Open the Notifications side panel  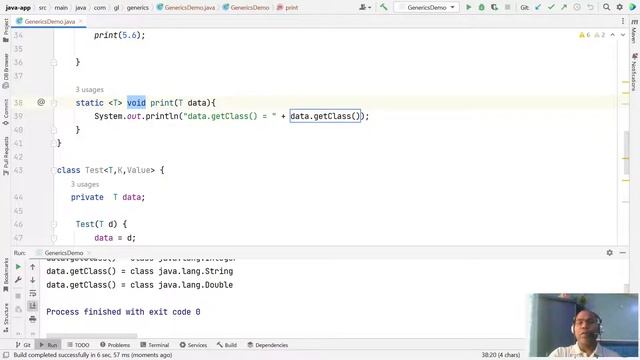pyautogui.click(x=634, y=73)
